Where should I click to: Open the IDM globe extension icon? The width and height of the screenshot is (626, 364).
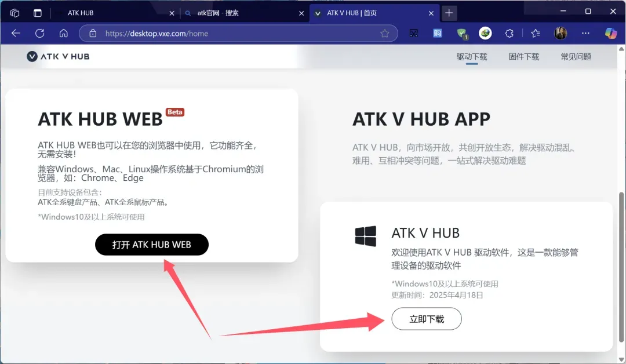click(486, 33)
